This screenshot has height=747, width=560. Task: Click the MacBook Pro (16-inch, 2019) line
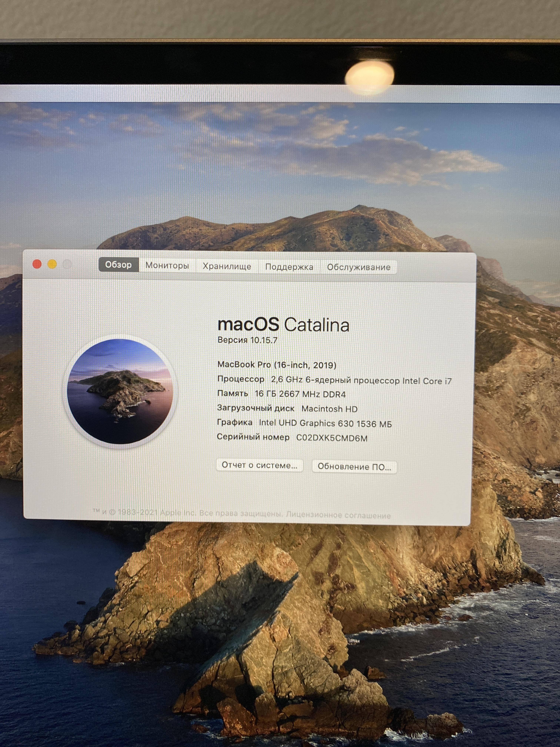click(x=277, y=365)
